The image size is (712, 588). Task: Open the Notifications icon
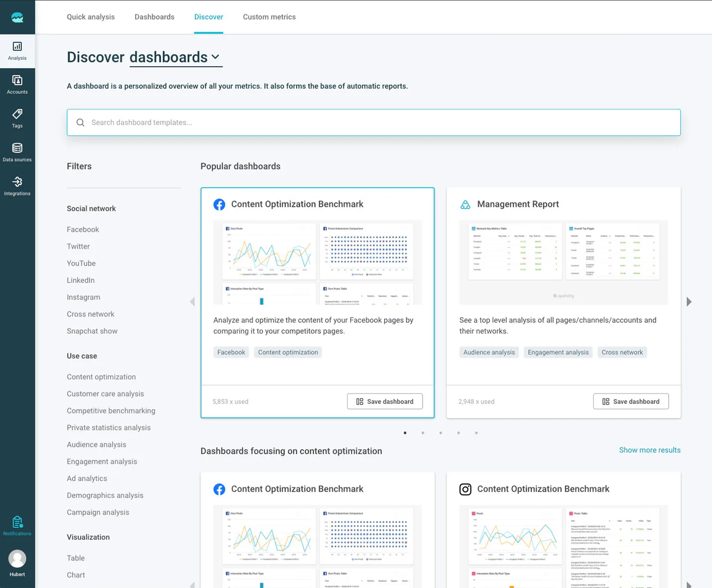pos(17,526)
